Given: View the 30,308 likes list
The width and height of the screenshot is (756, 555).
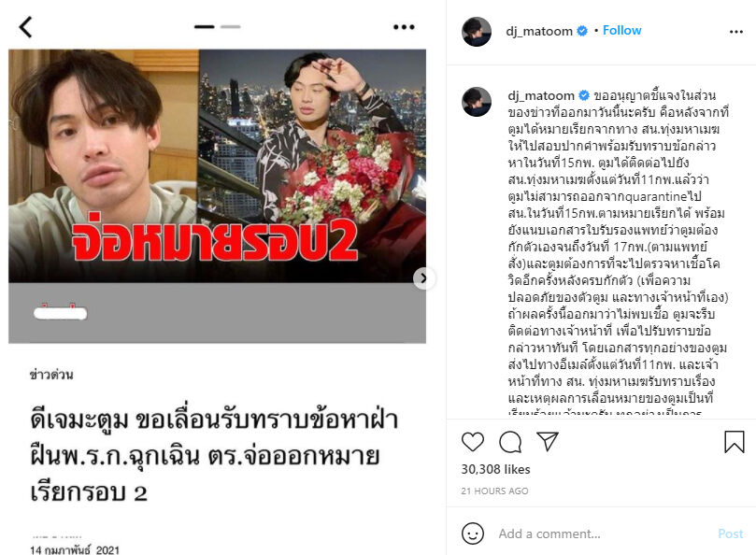Looking at the screenshot, I should 495,469.
